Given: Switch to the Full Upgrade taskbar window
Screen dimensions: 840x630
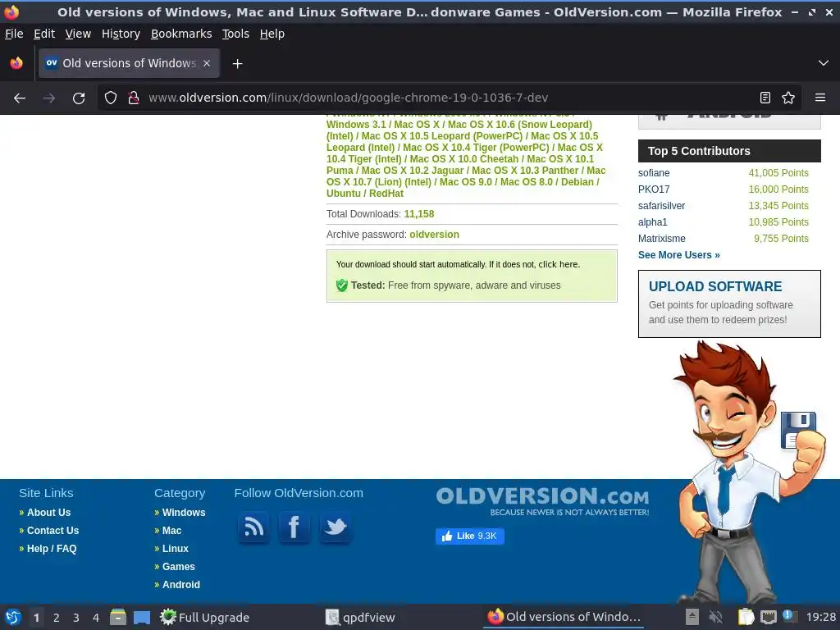Looking at the screenshot, I should [x=205, y=618].
